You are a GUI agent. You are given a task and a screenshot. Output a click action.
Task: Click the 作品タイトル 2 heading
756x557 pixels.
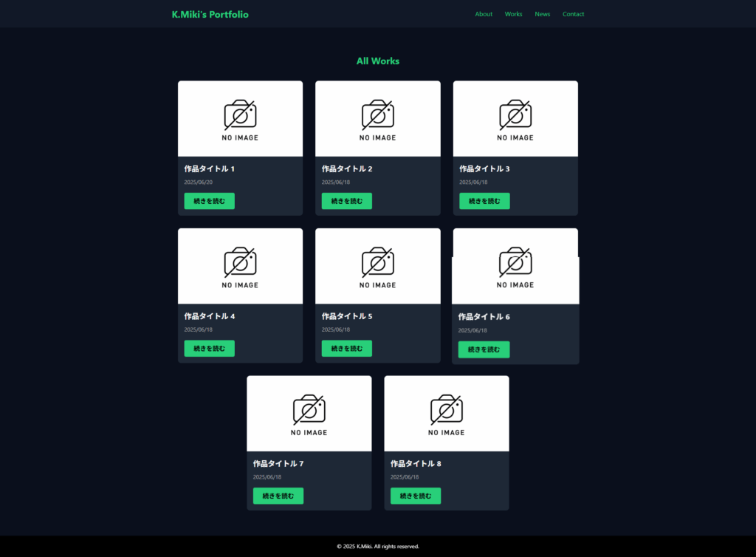coord(347,169)
